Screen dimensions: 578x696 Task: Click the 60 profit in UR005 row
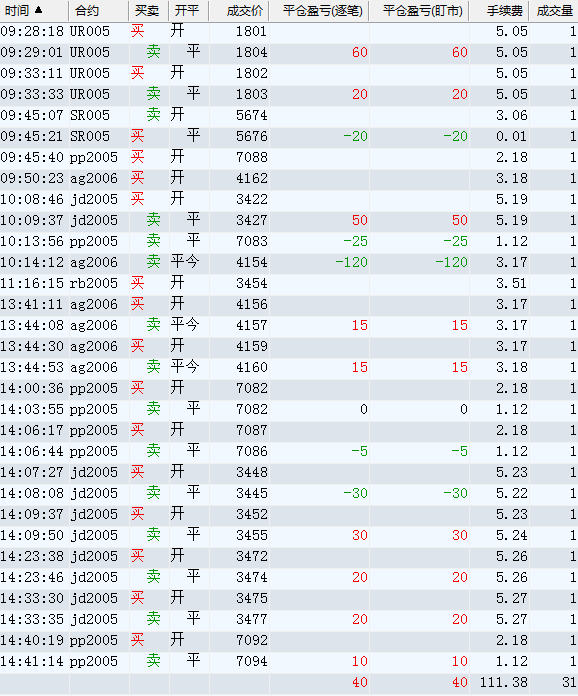point(360,52)
